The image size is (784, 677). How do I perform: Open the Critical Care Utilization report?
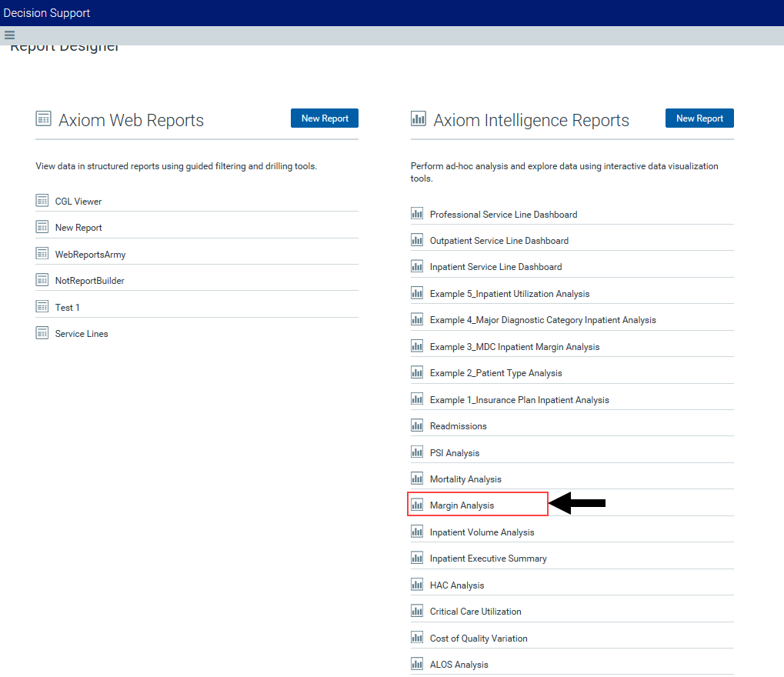click(475, 612)
